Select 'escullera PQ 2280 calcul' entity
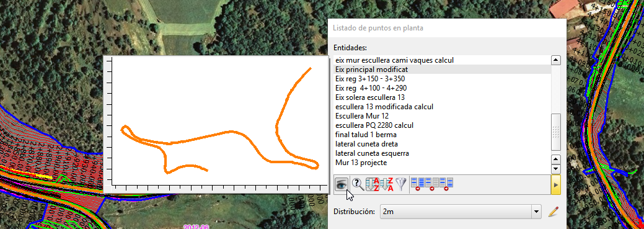 (442, 125)
